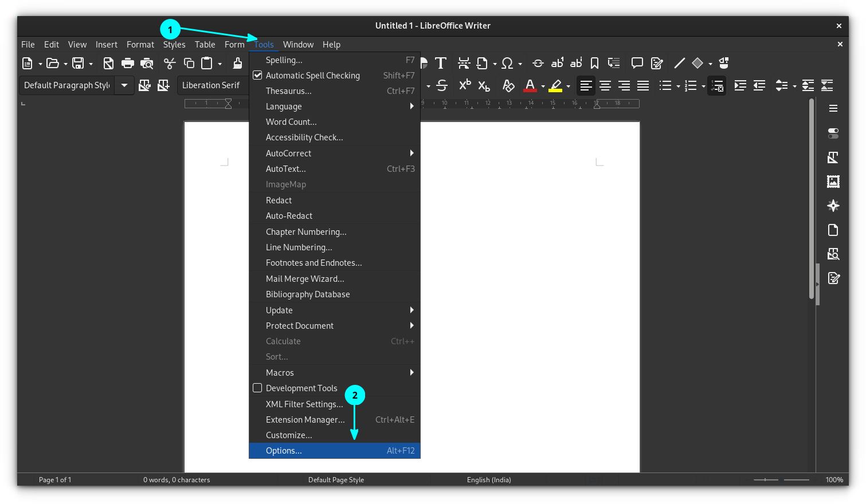
Task: Enable Development Tools in the Tools menu
Action: click(x=302, y=388)
